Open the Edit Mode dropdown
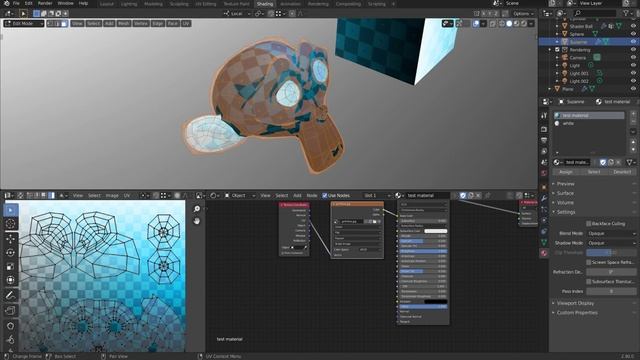 coord(24,24)
